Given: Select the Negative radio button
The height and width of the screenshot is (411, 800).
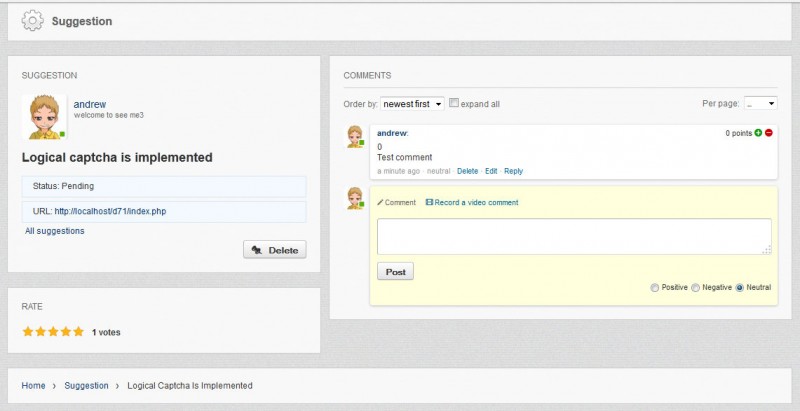Looking at the screenshot, I should click(695, 288).
